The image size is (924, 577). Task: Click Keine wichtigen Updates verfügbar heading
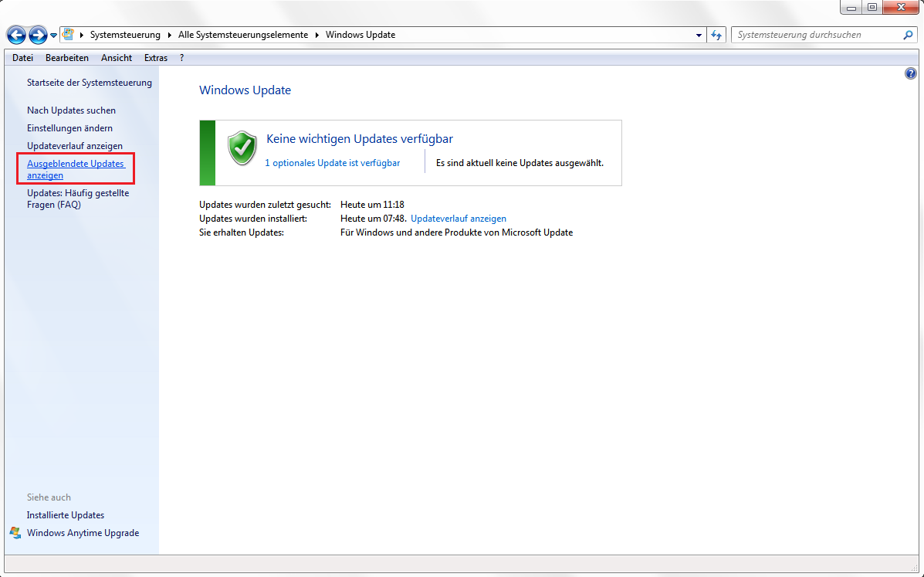coord(360,139)
